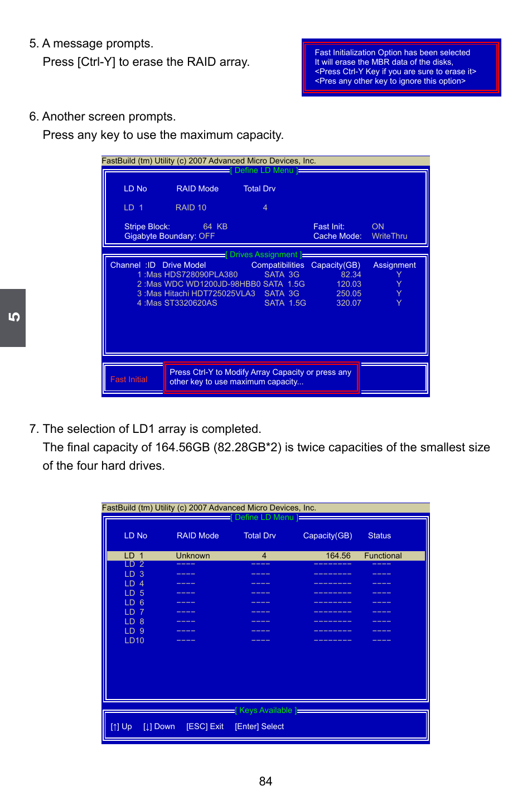Click the Assignment Y for HDS728090PLA380

coord(399,274)
